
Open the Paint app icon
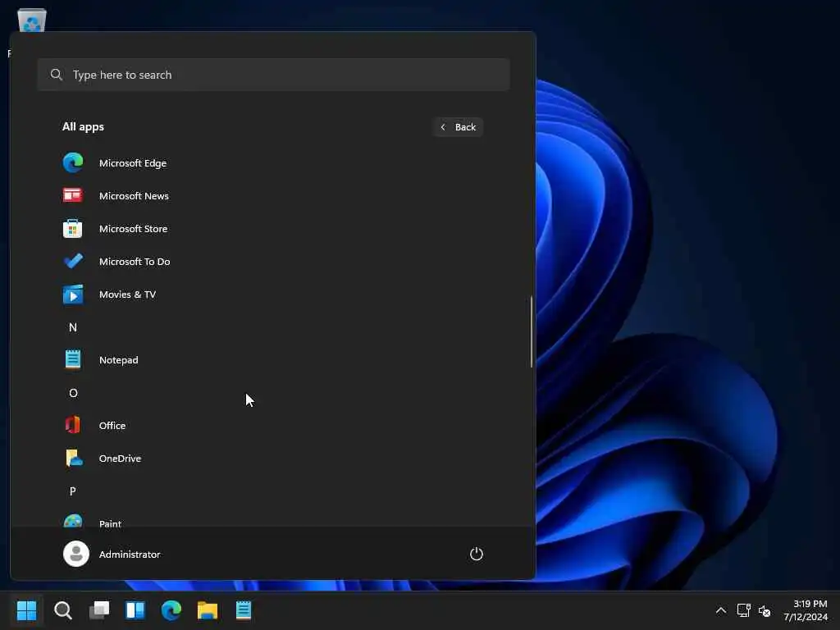point(73,521)
